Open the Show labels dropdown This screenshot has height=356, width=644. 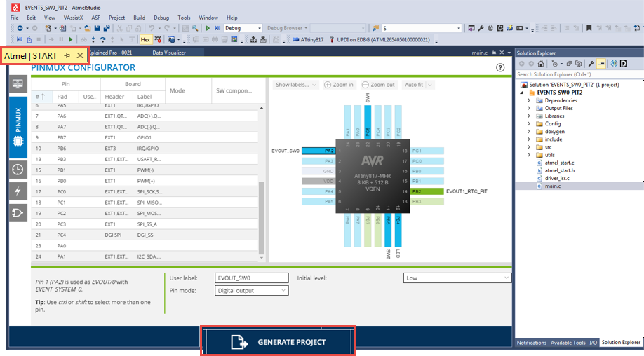click(296, 85)
